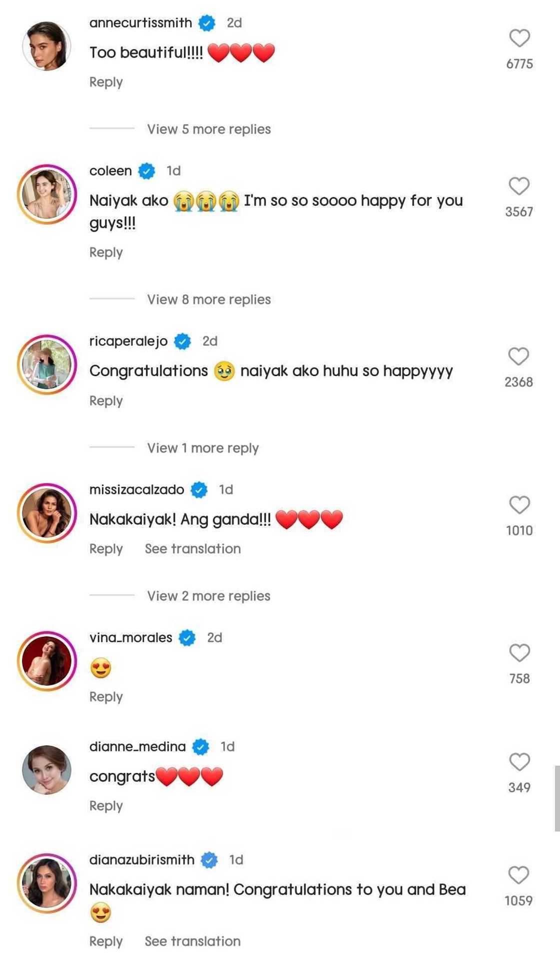This screenshot has height=971, width=560.
Task: Show 'View 1 more reply' thread
Action: pos(202,448)
